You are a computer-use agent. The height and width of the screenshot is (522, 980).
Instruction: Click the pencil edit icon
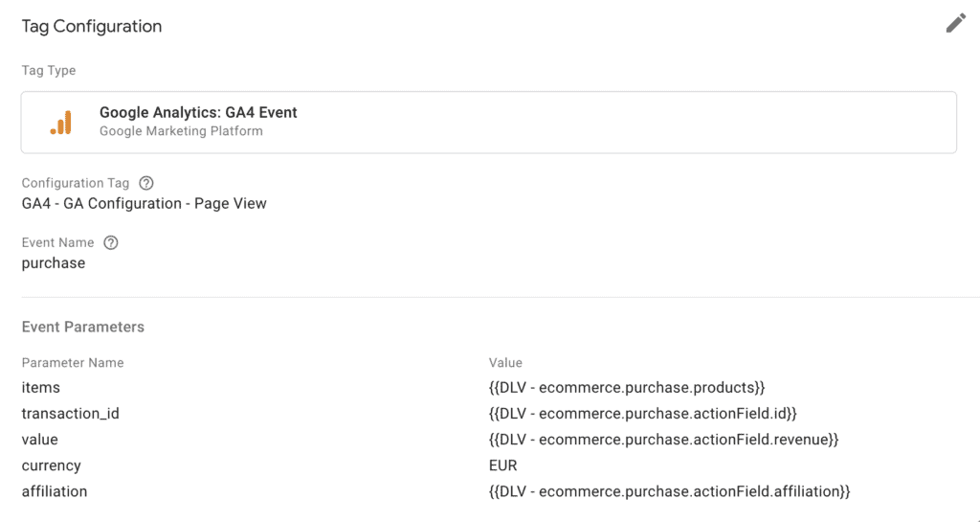[955, 24]
